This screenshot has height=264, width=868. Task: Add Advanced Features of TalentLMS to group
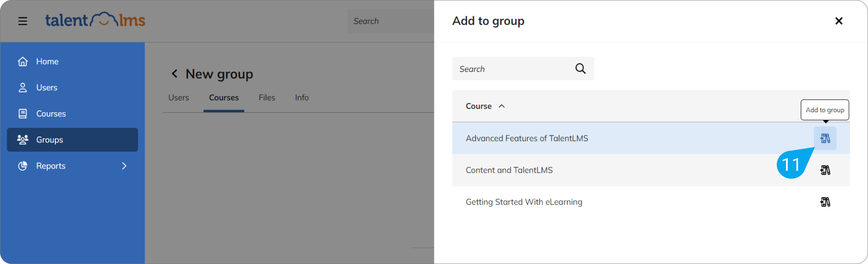[x=825, y=138]
